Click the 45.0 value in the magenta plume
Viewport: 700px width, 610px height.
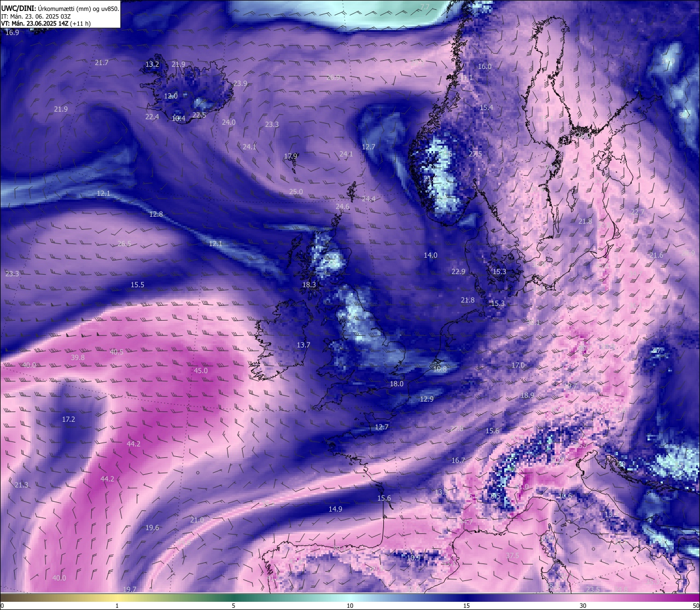click(x=201, y=371)
